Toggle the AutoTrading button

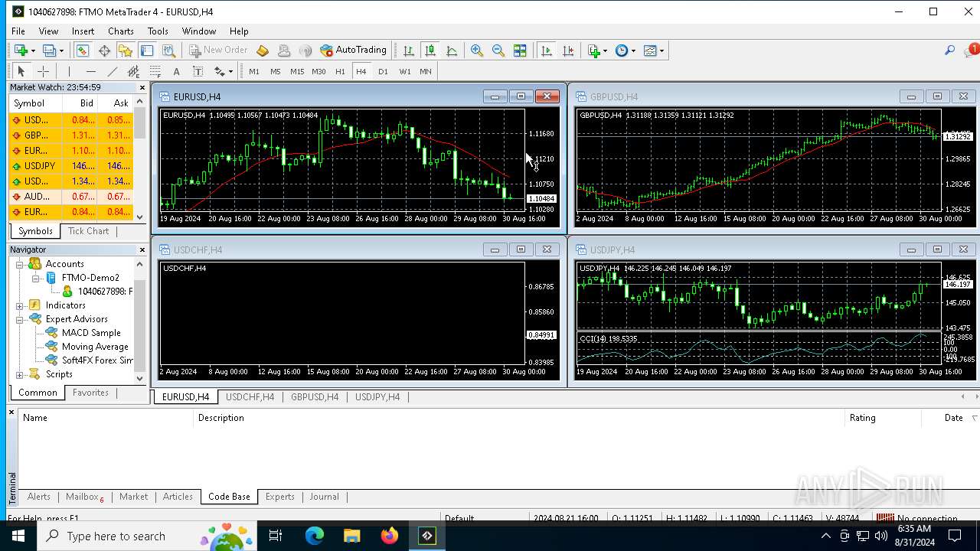click(x=354, y=51)
